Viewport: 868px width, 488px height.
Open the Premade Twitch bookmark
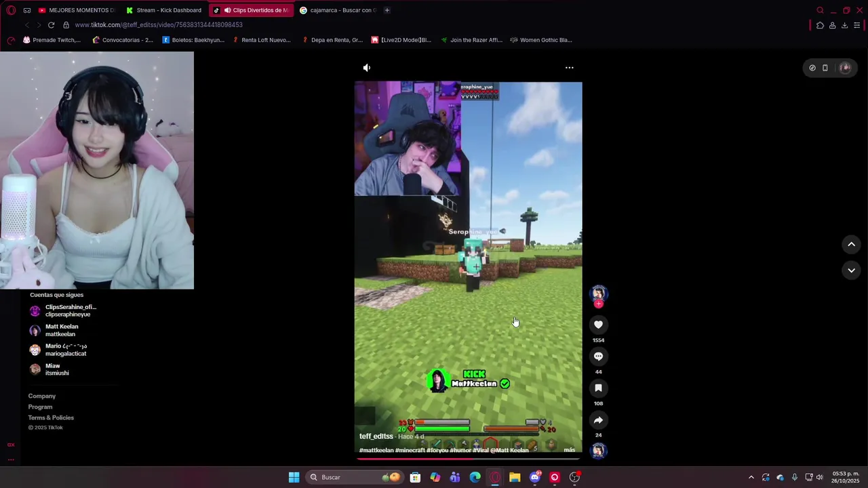click(x=52, y=40)
